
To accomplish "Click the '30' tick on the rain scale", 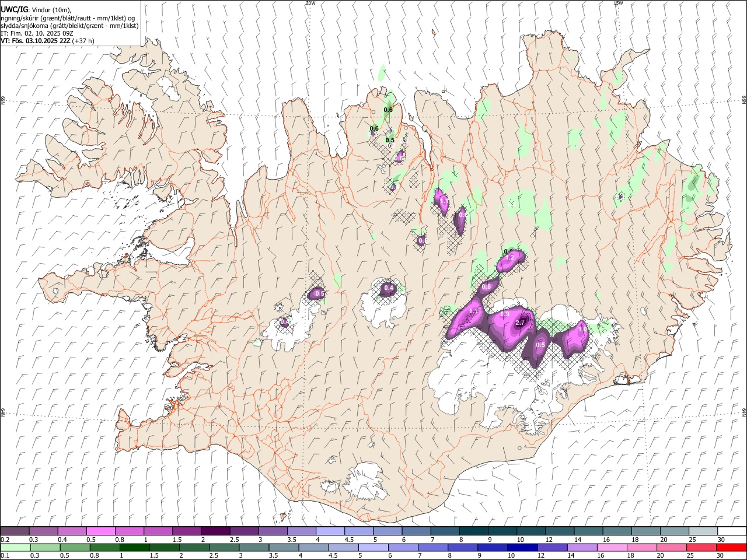I will coord(720,555).
